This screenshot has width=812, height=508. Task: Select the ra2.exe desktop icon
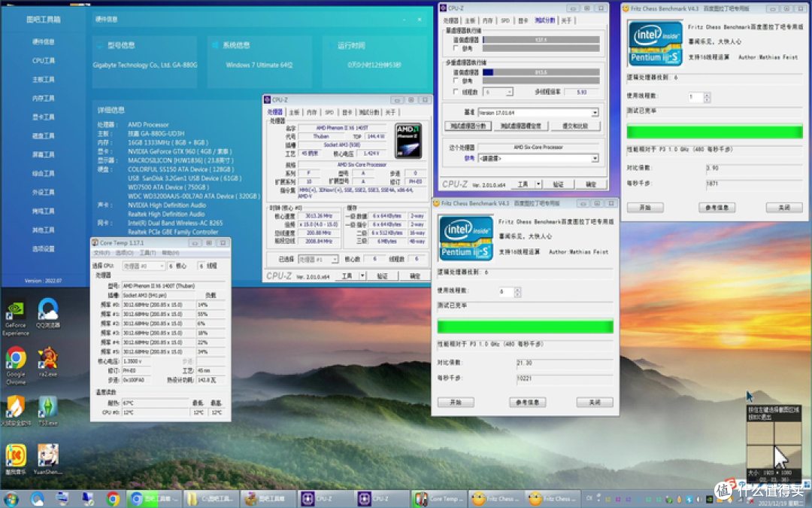(x=47, y=361)
